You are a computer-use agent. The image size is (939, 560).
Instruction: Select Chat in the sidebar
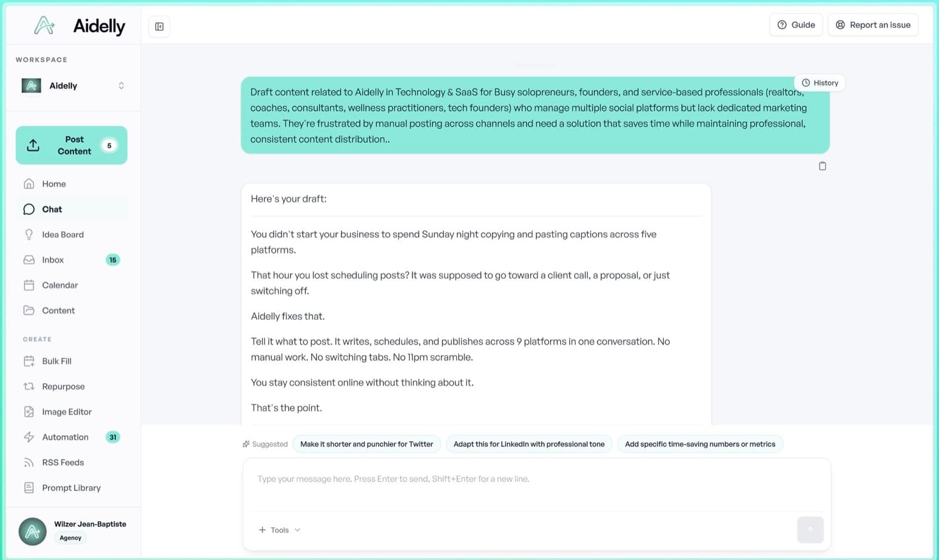click(72, 209)
